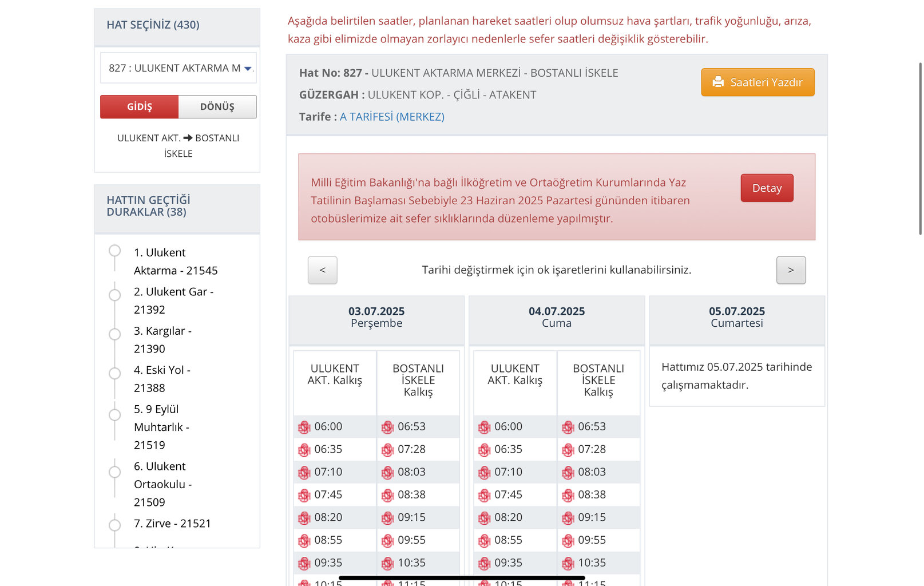Click the bus icon beside 09:35 Perşembe departure
The image size is (924, 586).
[x=304, y=564]
